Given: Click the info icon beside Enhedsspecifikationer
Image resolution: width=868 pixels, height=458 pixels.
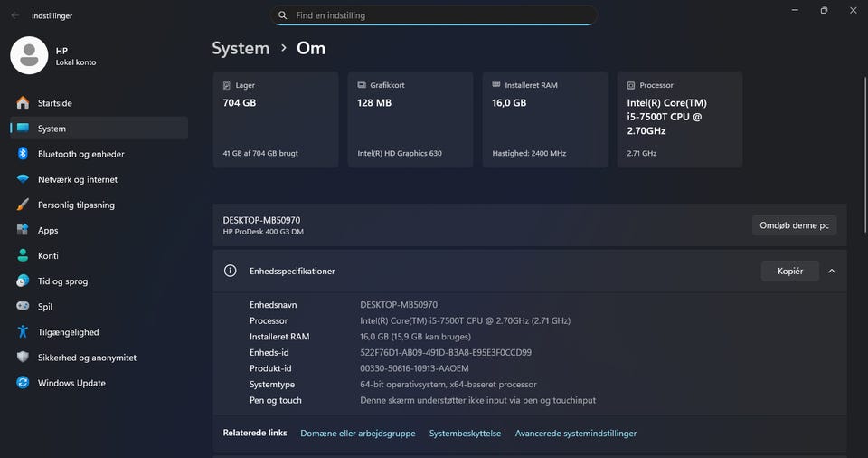Looking at the screenshot, I should (x=230, y=271).
